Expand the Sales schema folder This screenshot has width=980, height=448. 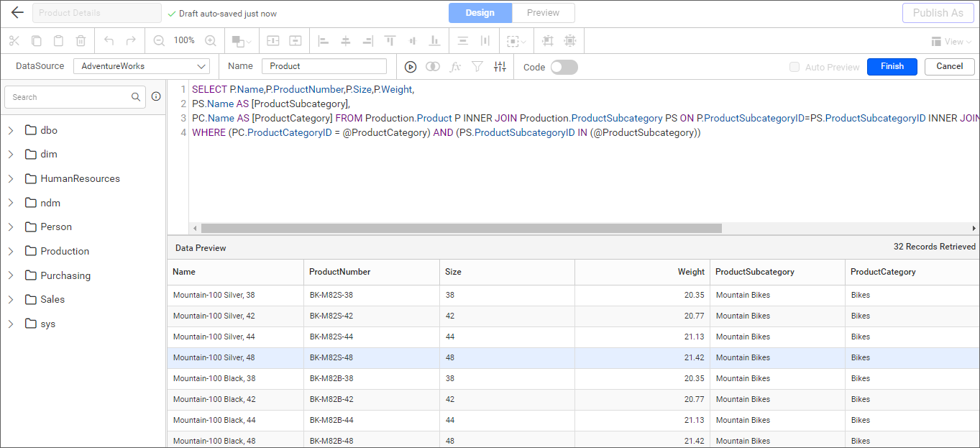(11, 299)
